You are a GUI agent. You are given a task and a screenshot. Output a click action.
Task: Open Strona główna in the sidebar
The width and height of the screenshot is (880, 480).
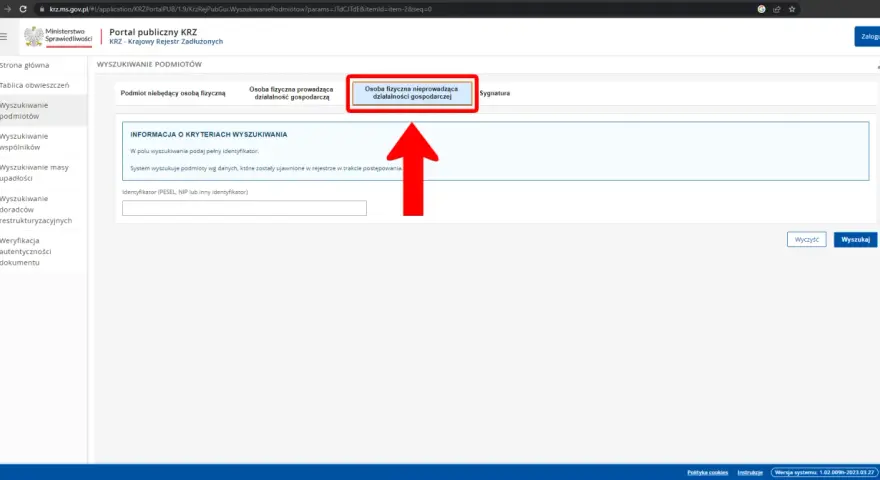[25, 65]
